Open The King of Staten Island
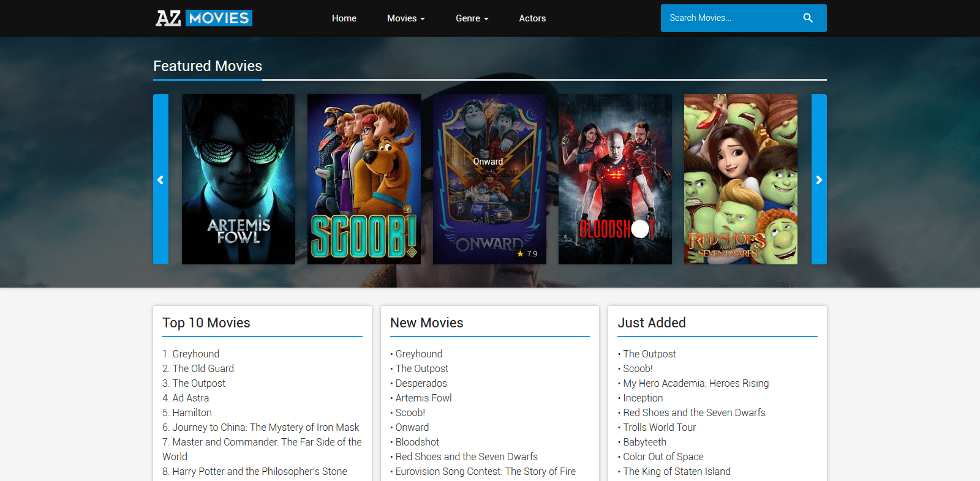The image size is (980, 481). 677,471
